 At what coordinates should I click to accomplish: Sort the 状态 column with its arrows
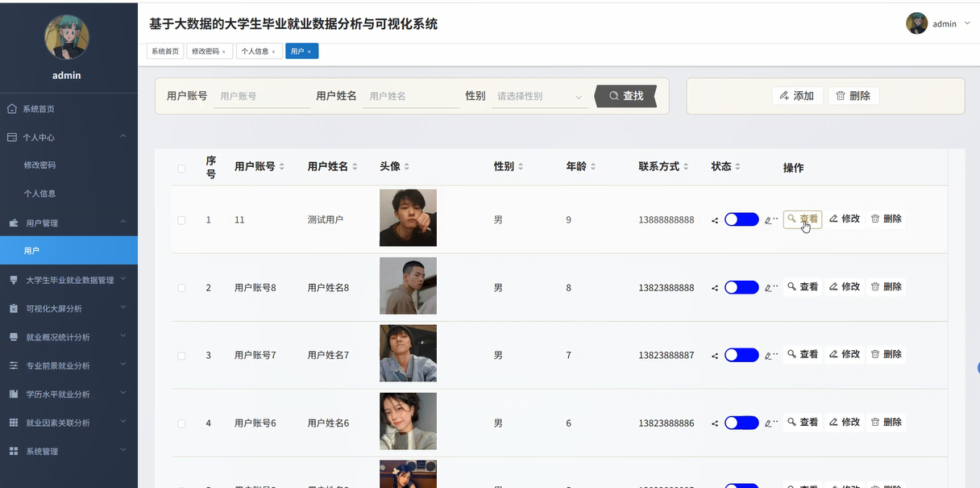click(737, 167)
